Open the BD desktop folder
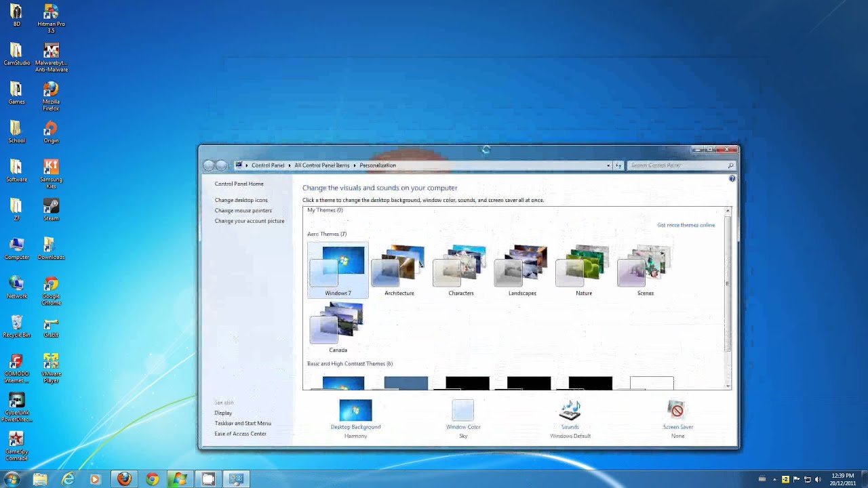Viewport: 868px width, 488px height. coord(16,16)
